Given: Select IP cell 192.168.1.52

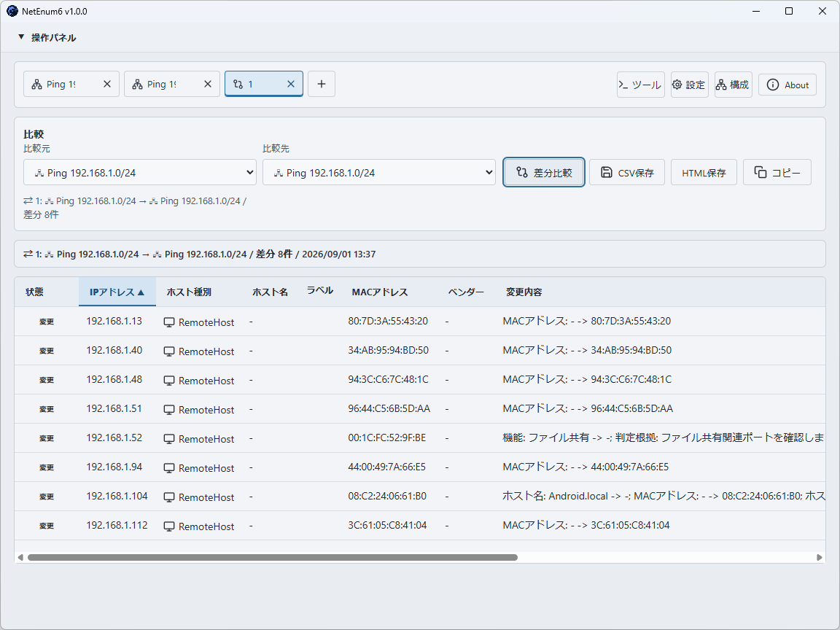Looking at the screenshot, I should (114, 437).
